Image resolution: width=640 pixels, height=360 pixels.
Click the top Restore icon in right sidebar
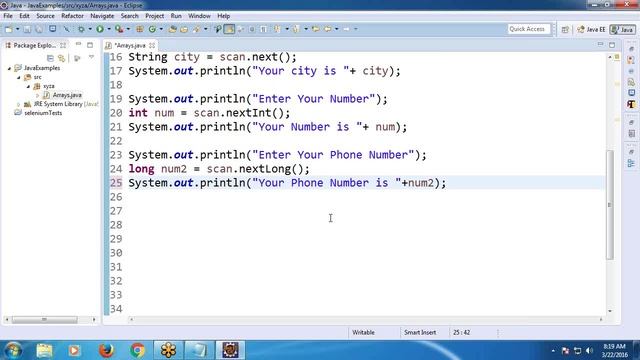point(631,49)
